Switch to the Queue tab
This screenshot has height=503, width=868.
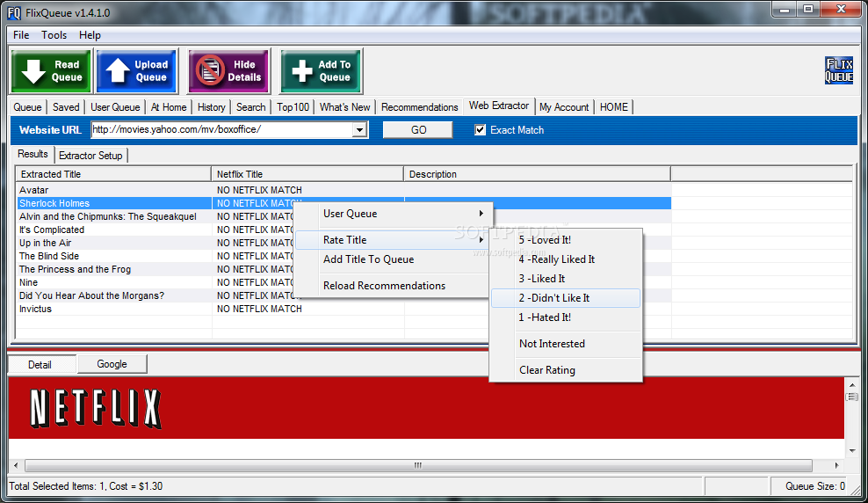[x=28, y=107]
